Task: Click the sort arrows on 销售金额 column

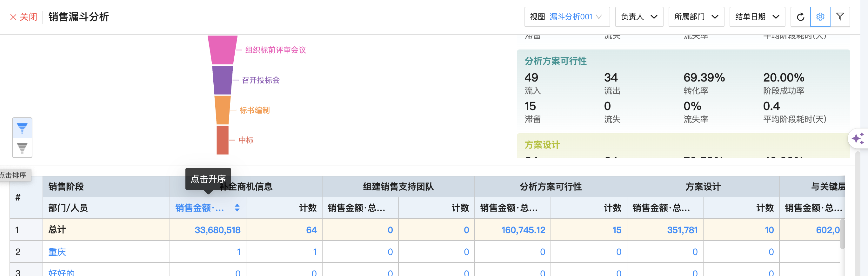Action: pos(237,208)
